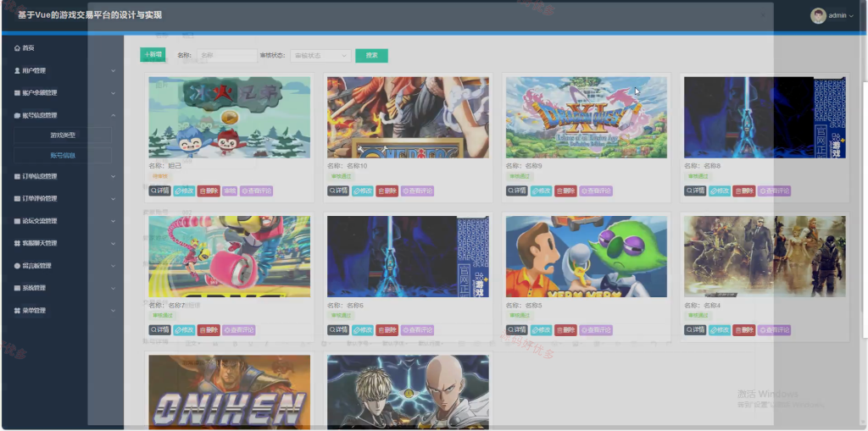Click the 用户管理 user icon in sidebar
Screen dimensions: 868x431
(x=17, y=71)
